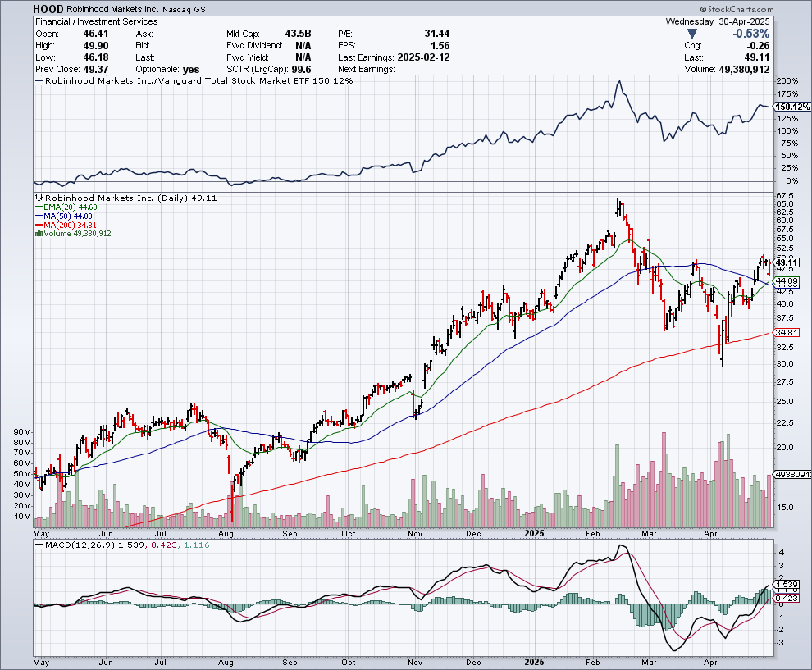Viewport: 812px width, 670px height.
Task: Select the MA(200) 34.81 legend entry
Action: pos(66,226)
